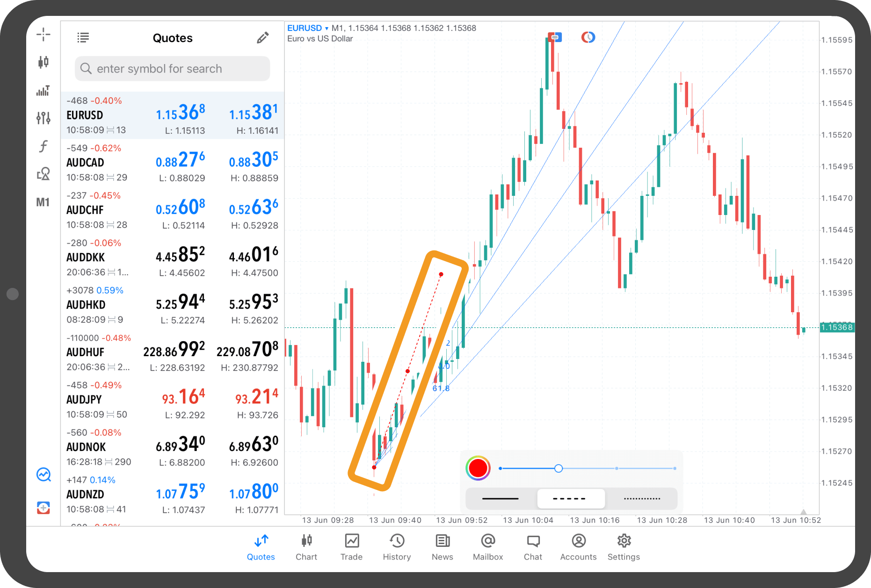Select solid line style
871x588 pixels.
click(x=500, y=499)
